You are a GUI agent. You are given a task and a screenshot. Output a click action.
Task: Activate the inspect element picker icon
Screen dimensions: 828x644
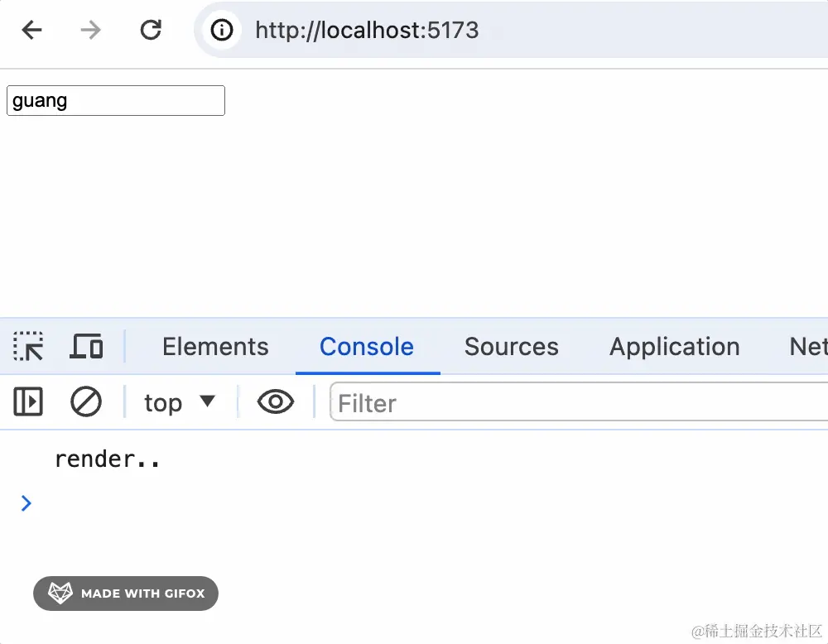coord(28,346)
